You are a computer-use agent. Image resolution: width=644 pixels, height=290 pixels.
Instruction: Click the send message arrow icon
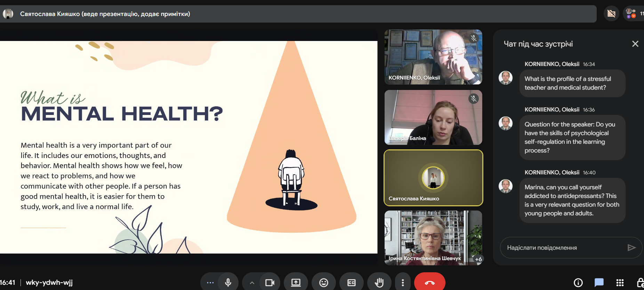[631, 248]
